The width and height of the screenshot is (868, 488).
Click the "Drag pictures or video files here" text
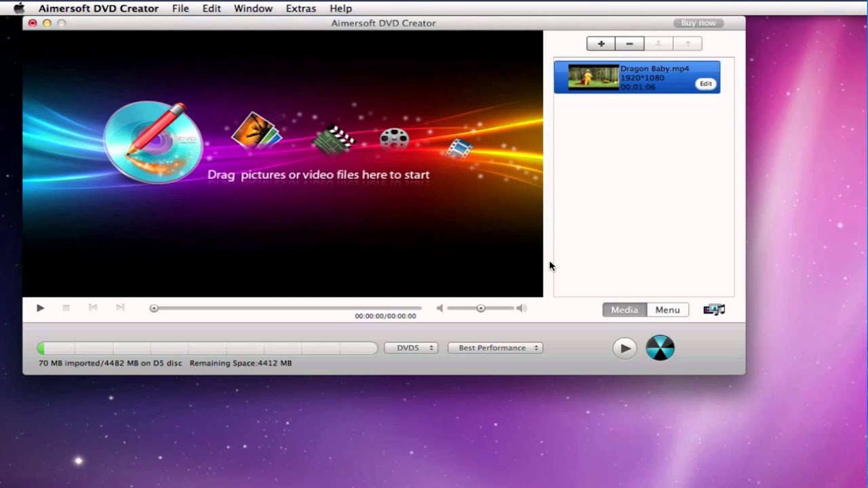click(319, 175)
